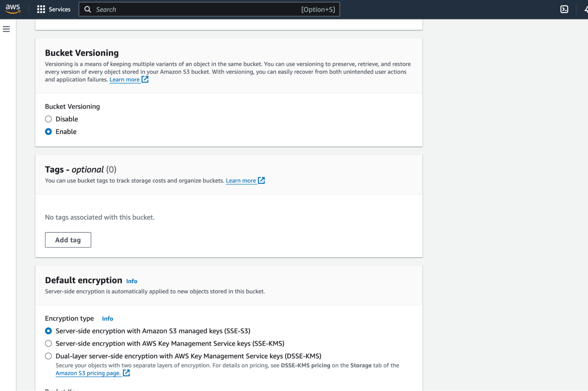Open external link icon beside Tags Learn more
Image resolution: width=588 pixels, height=391 pixels.
261,181
